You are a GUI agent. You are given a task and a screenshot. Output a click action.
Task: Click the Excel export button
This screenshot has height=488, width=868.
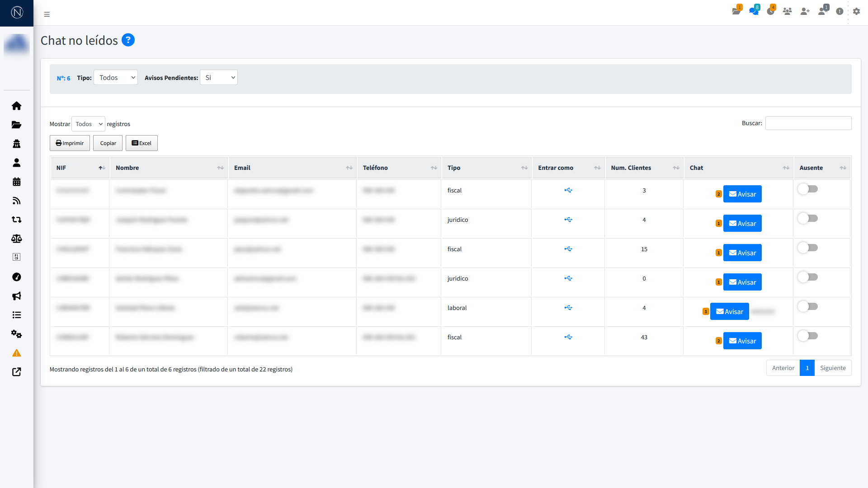click(142, 143)
